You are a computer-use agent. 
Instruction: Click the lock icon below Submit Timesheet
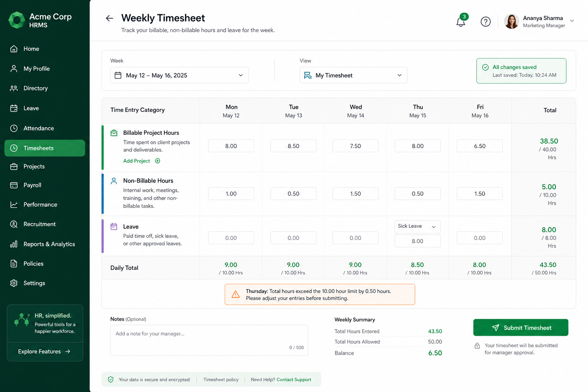click(477, 346)
